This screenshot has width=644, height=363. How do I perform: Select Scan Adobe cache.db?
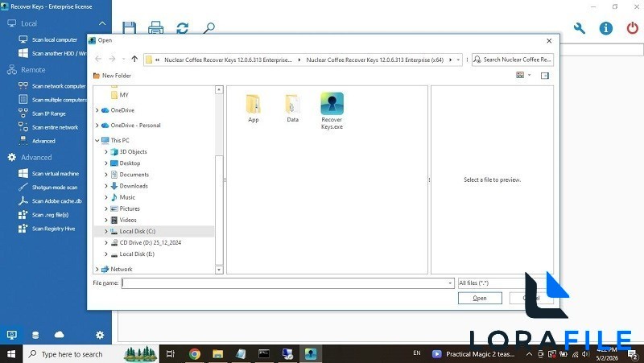50,201
